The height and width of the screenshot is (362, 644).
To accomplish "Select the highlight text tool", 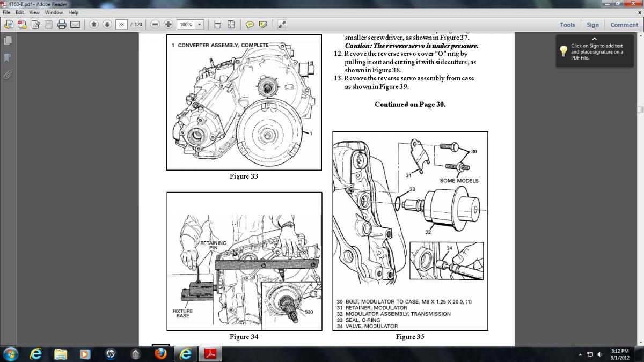I will coord(263,25).
